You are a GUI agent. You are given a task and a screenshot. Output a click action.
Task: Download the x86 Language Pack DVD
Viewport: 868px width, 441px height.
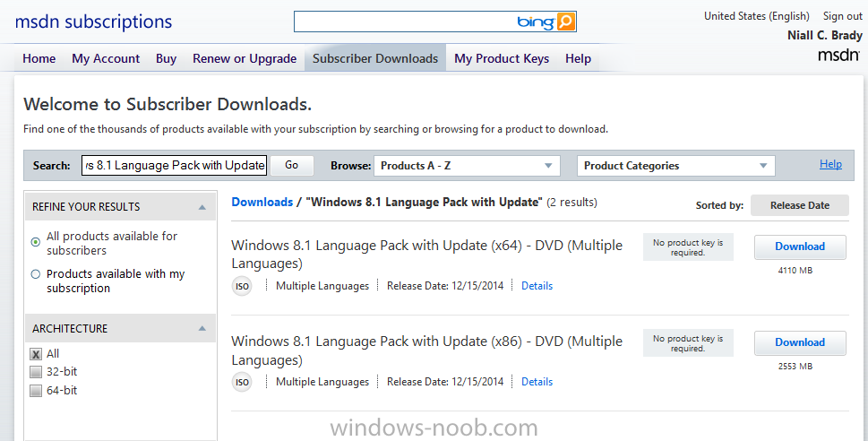click(800, 343)
